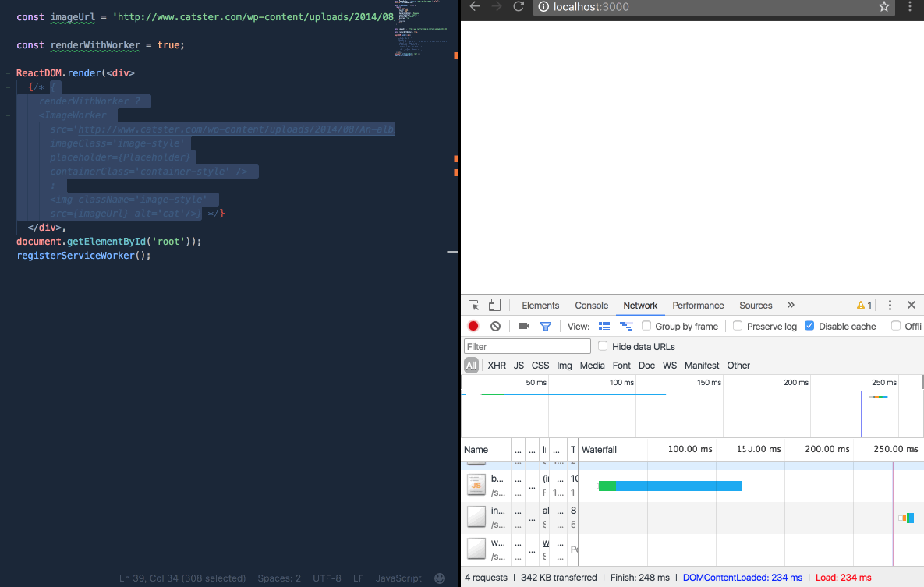The height and width of the screenshot is (587, 924).
Task: Stop network recording red button
Action: 473,326
